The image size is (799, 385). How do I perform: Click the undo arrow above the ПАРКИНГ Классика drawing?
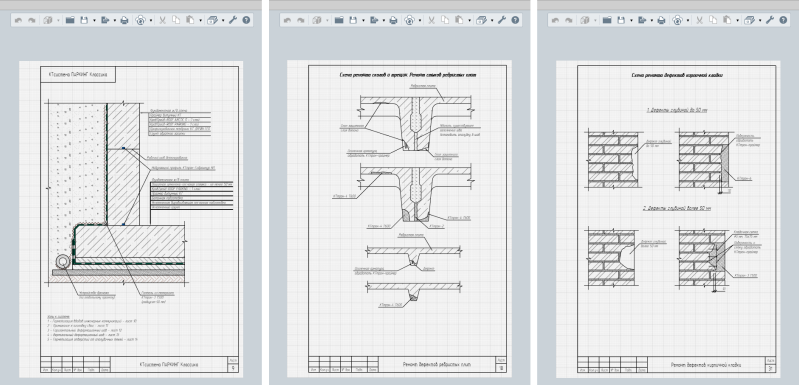pos(18,20)
